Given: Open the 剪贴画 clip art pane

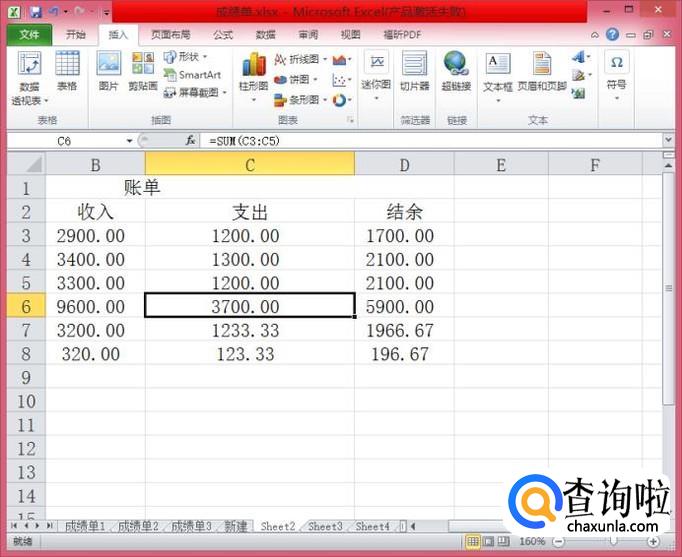Looking at the screenshot, I should (x=143, y=72).
